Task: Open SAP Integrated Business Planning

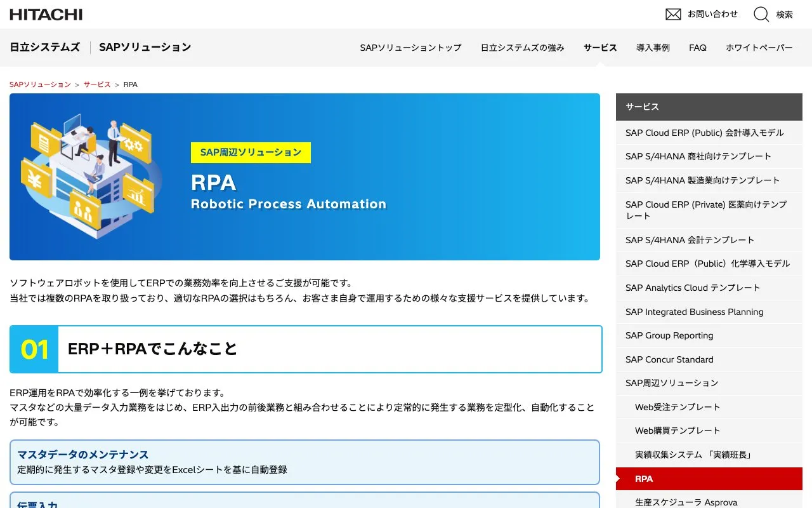Action: pos(709,312)
